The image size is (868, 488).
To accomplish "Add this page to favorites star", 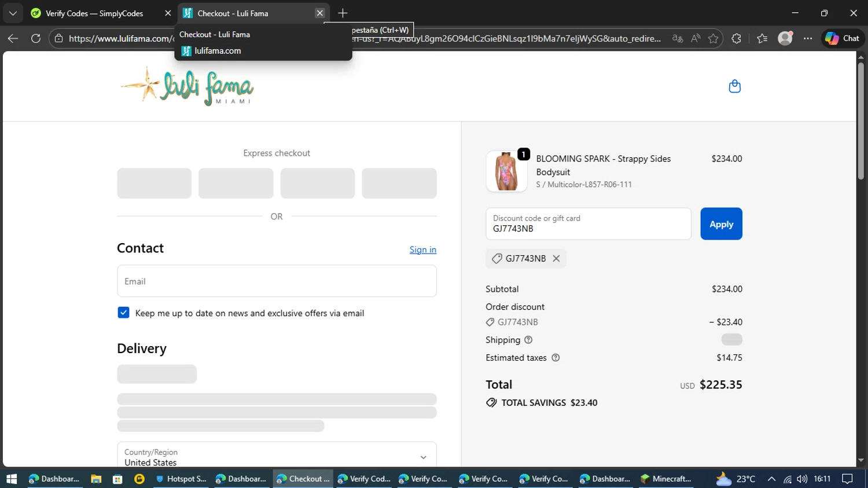I will [x=713, y=38].
